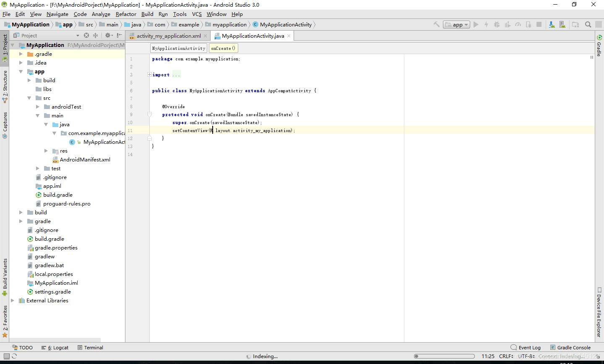604x364 pixels.
Task: Toggle the Captures tool window
Action: click(5, 125)
